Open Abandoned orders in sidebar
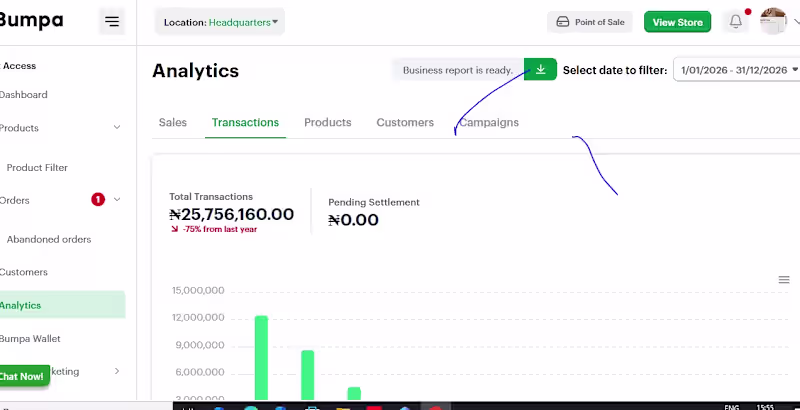Viewport: 800px width, 410px height. [x=49, y=239]
